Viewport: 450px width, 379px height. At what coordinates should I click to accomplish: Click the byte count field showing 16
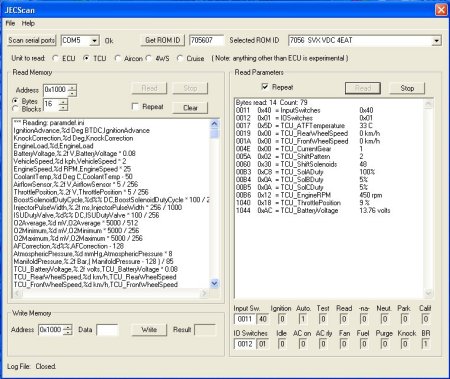coord(51,104)
